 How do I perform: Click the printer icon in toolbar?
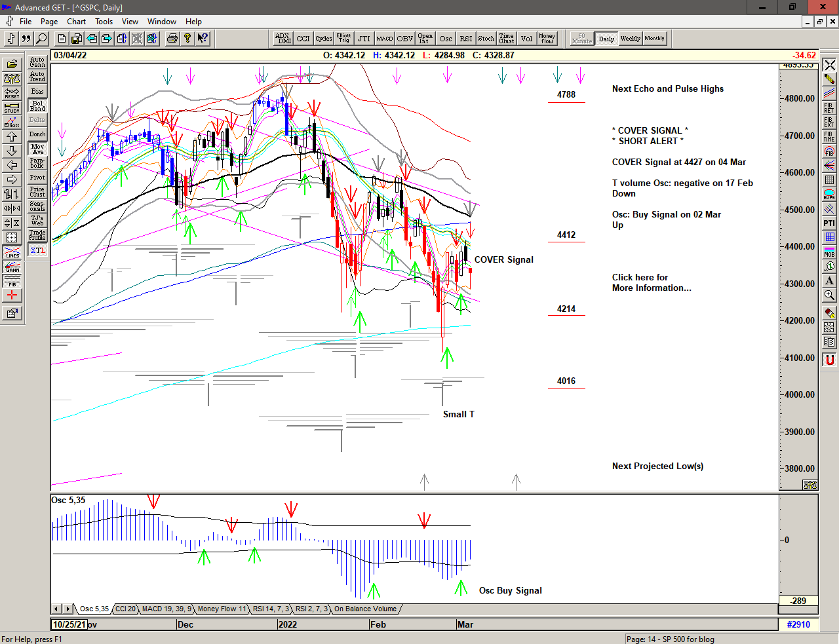172,39
